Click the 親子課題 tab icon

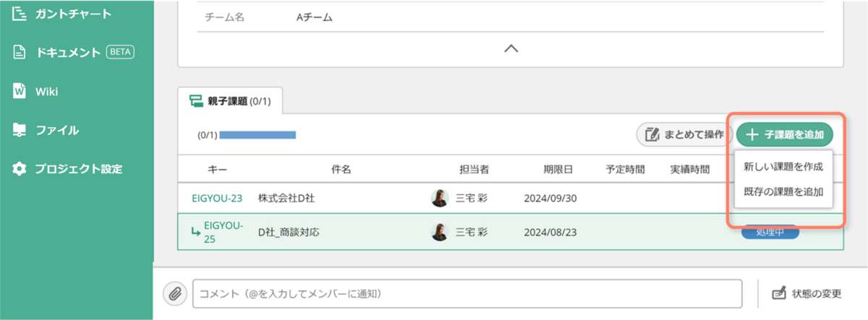[195, 101]
